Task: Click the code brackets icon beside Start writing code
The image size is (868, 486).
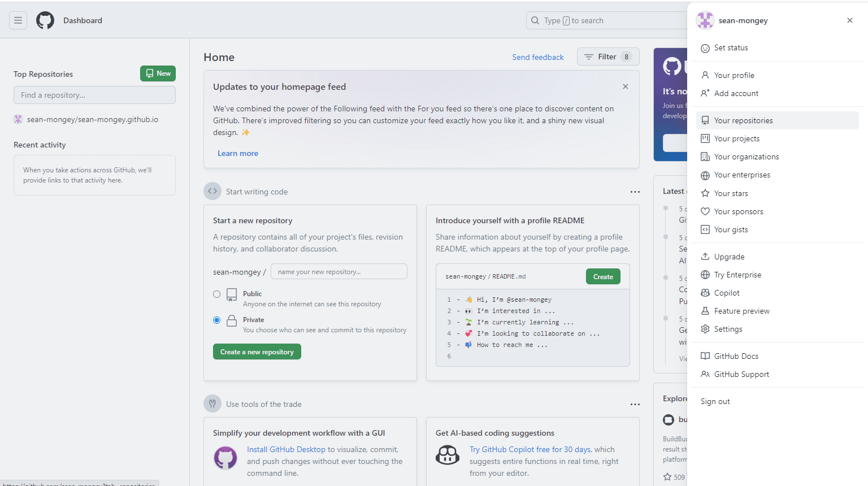Action: [212, 191]
